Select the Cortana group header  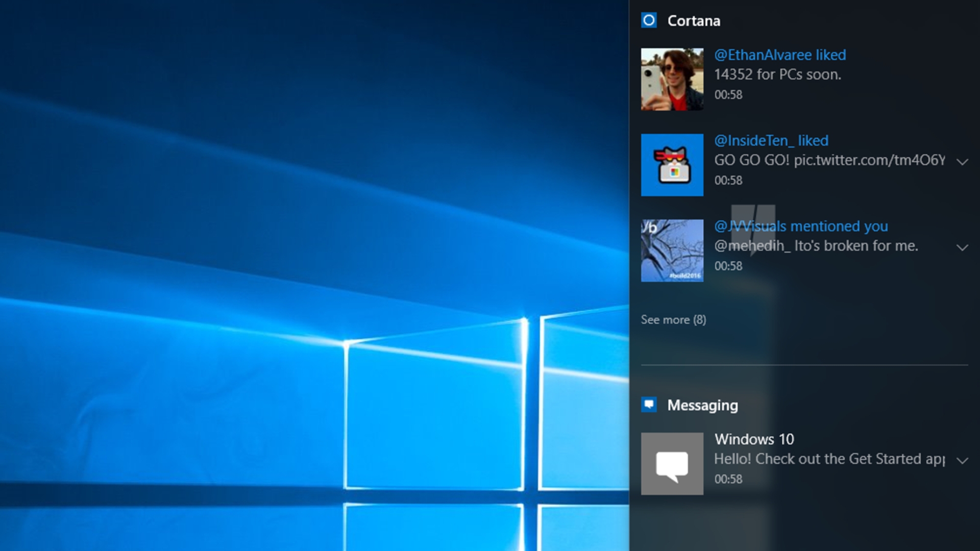[694, 20]
